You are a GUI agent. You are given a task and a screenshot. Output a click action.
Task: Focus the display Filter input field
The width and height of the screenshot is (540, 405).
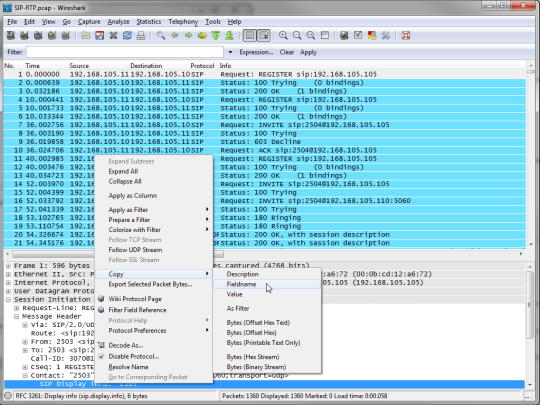tap(125, 52)
